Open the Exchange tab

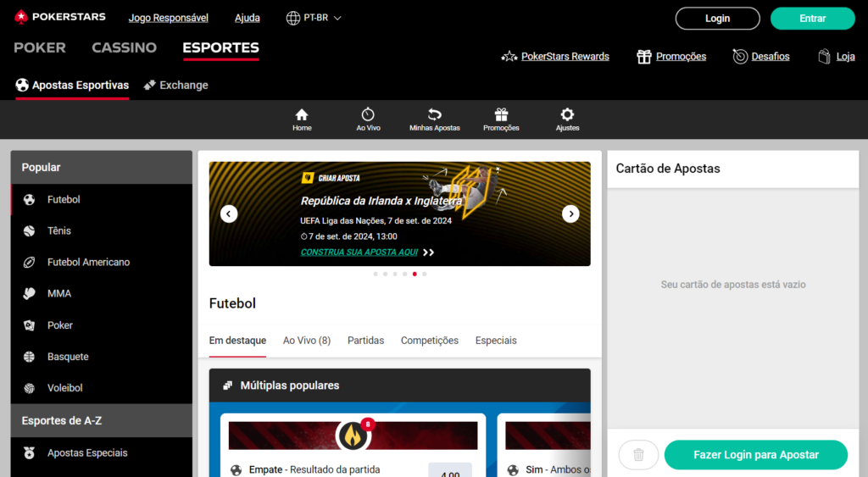coord(176,86)
